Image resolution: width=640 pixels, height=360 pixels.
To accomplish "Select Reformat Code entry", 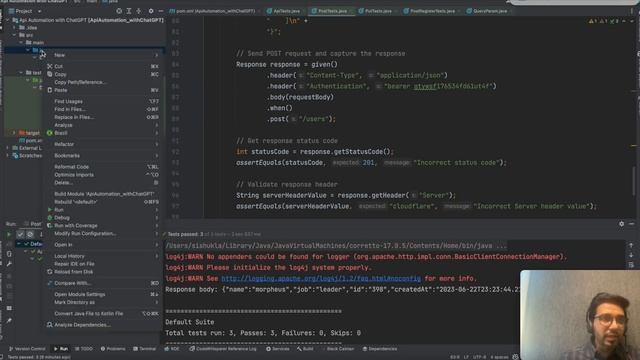I will click(x=102, y=167).
